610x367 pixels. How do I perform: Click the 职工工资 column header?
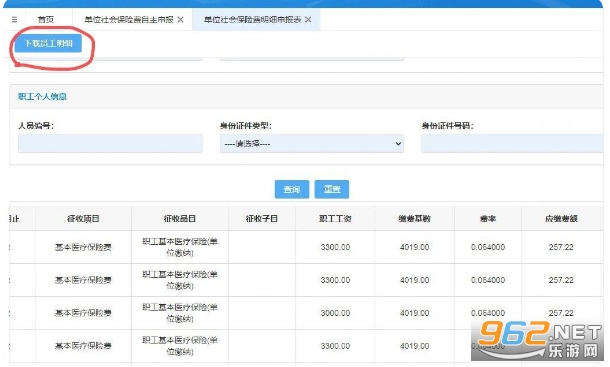[335, 219]
